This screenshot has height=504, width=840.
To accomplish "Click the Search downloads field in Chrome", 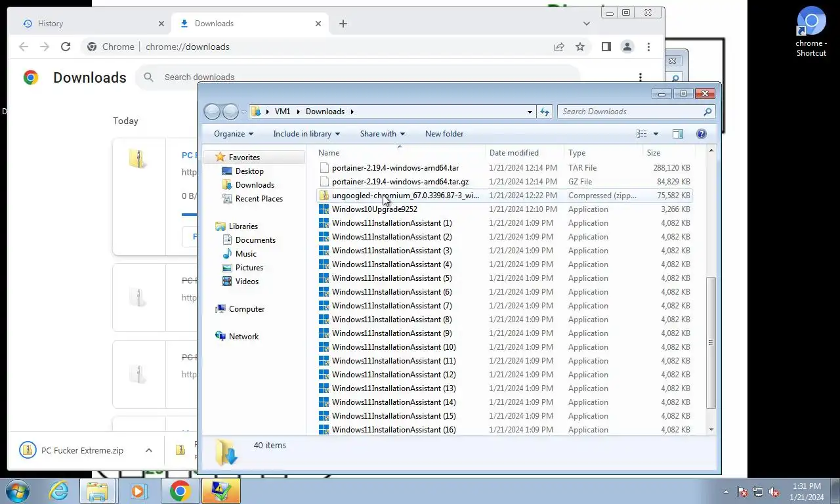I will point(358,77).
